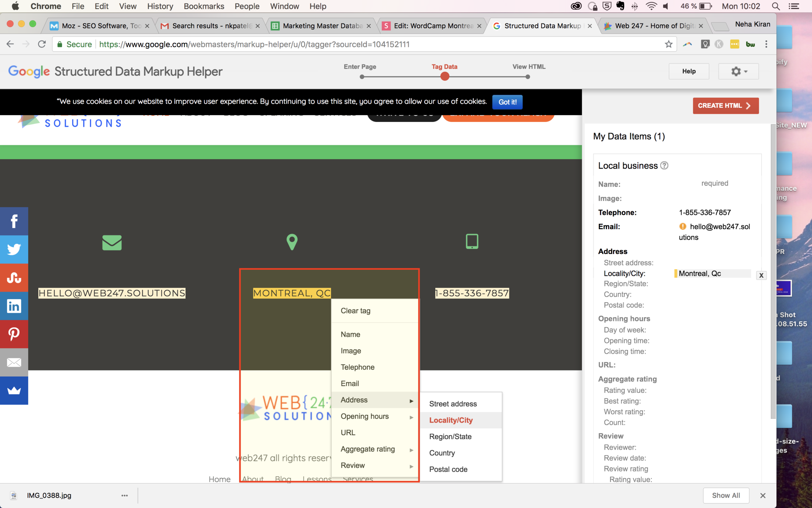Choose Clear tag in context menu
812x508 pixels.
click(355, 311)
